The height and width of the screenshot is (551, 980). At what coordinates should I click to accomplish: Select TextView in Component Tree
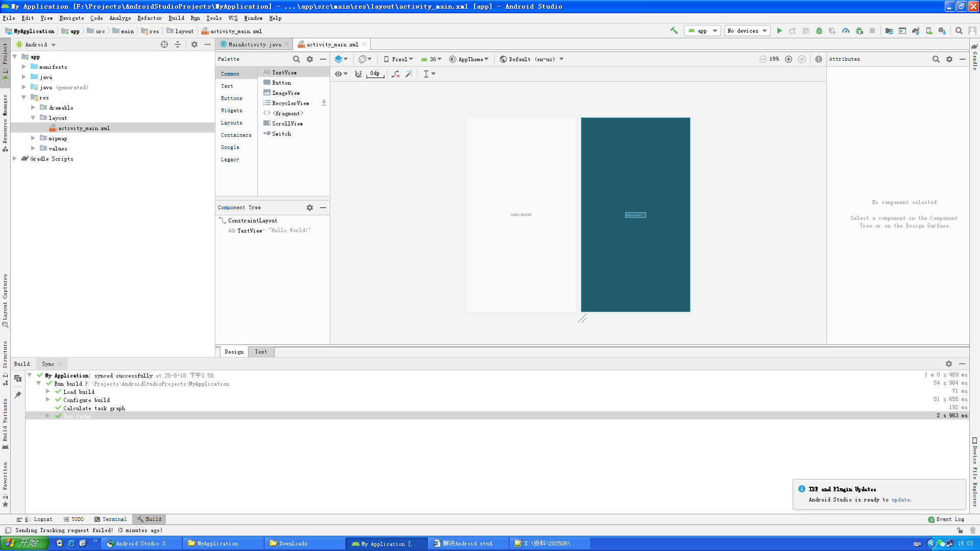point(269,231)
